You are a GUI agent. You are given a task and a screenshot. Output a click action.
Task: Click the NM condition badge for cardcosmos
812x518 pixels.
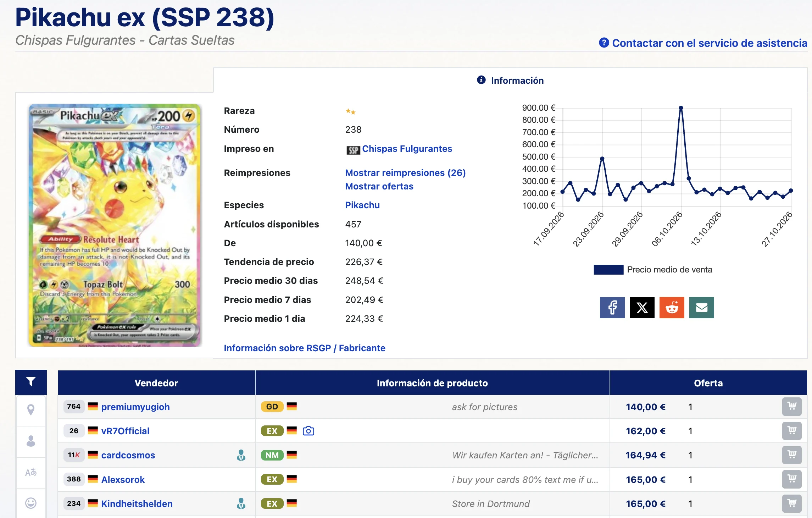[x=272, y=455]
